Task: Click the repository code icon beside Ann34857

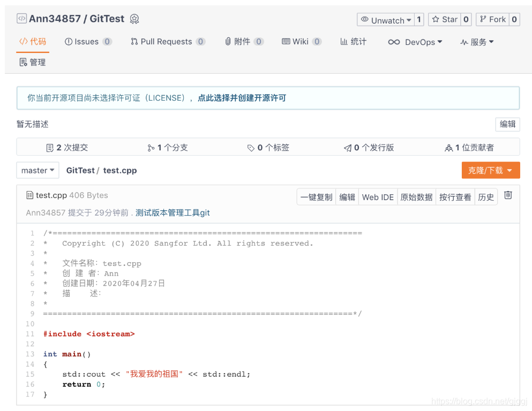Action: 22,18
